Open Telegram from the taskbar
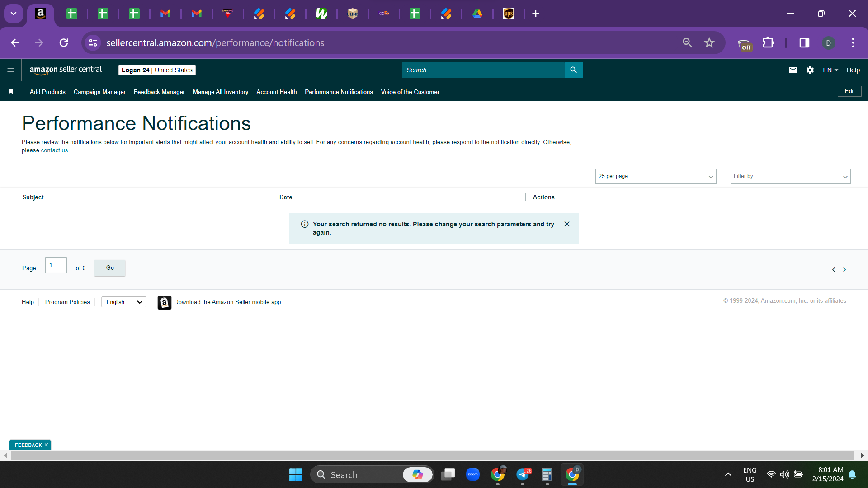This screenshot has height=488, width=868. (x=523, y=475)
